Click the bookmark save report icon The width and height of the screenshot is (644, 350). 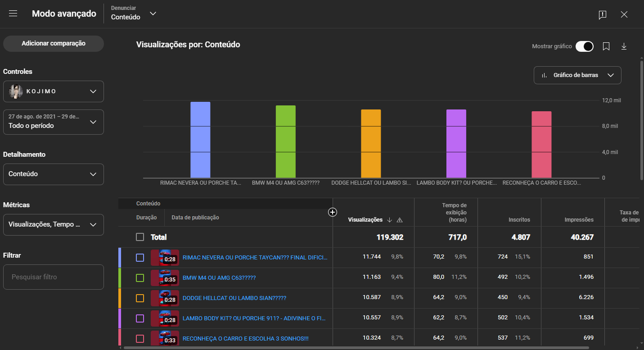(606, 46)
